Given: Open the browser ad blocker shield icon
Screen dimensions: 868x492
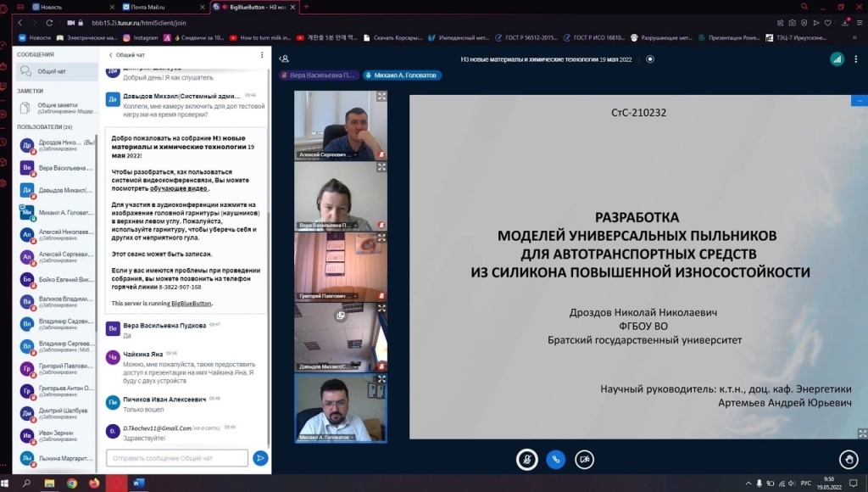Looking at the screenshot, I should (804, 23).
